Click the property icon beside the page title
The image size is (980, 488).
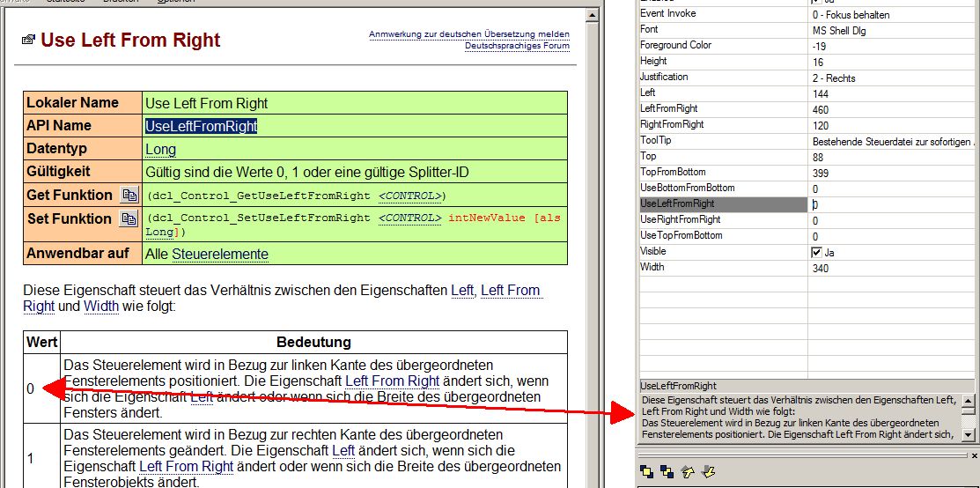(28, 40)
